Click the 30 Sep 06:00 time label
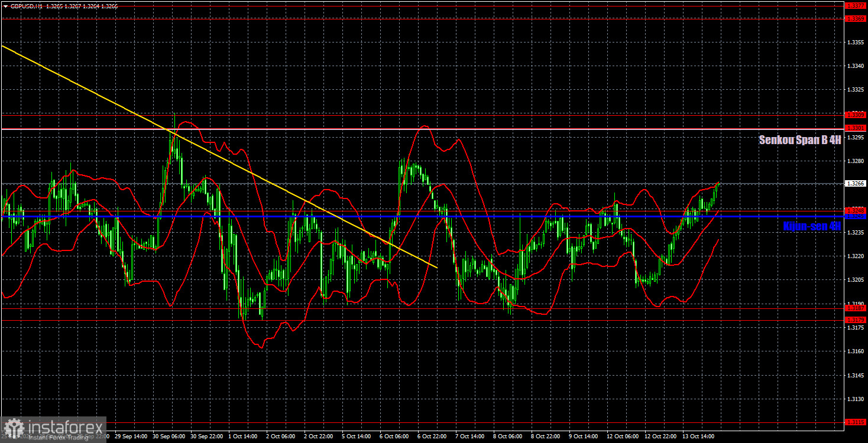 (168, 437)
